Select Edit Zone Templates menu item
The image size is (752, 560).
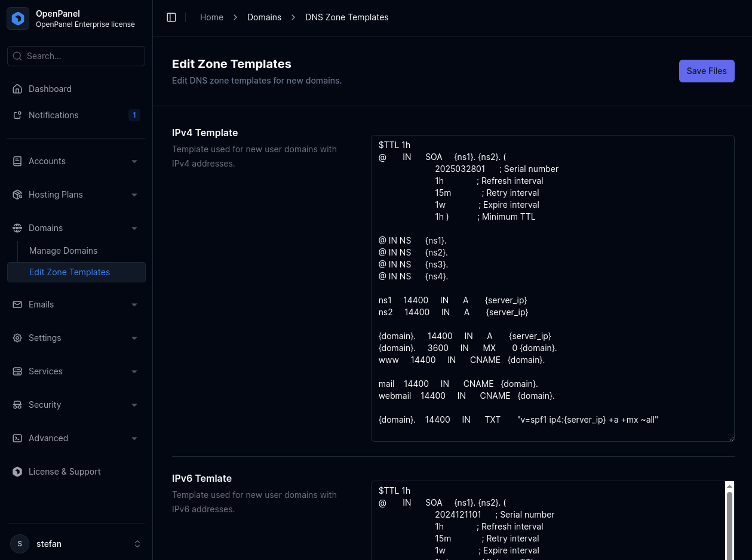pos(70,272)
